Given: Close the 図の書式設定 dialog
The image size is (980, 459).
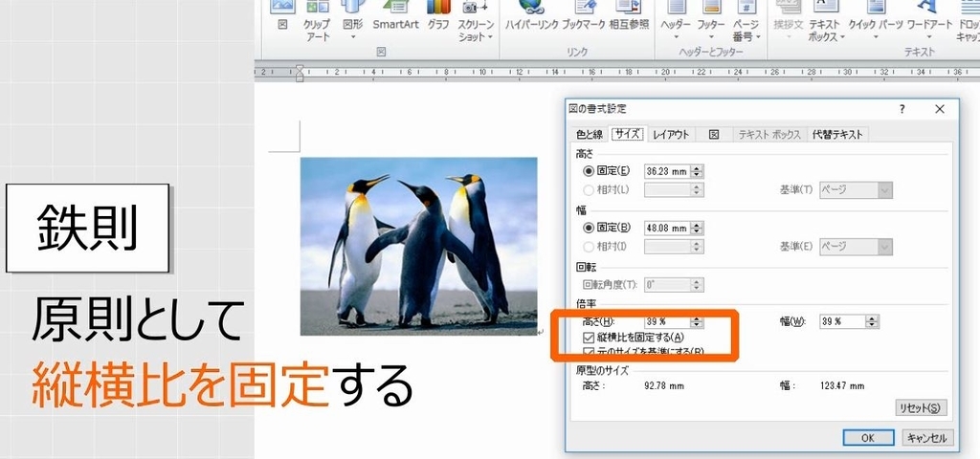Looking at the screenshot, I should [940, 109].
